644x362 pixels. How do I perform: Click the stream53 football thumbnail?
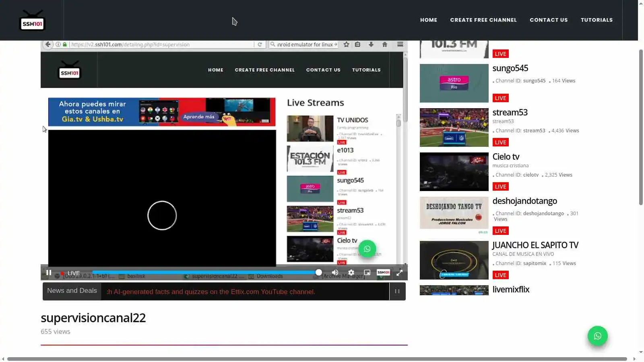tap(454, 128)
